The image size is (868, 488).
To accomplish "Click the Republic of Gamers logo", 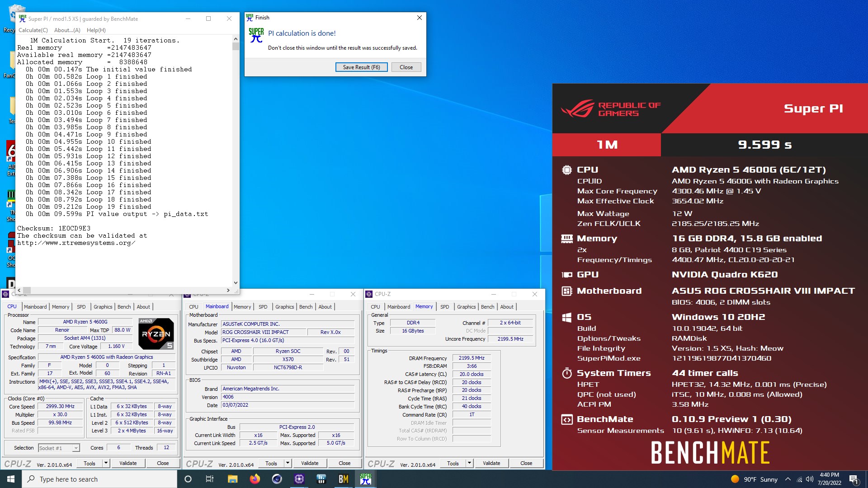I will pos(611,108).
